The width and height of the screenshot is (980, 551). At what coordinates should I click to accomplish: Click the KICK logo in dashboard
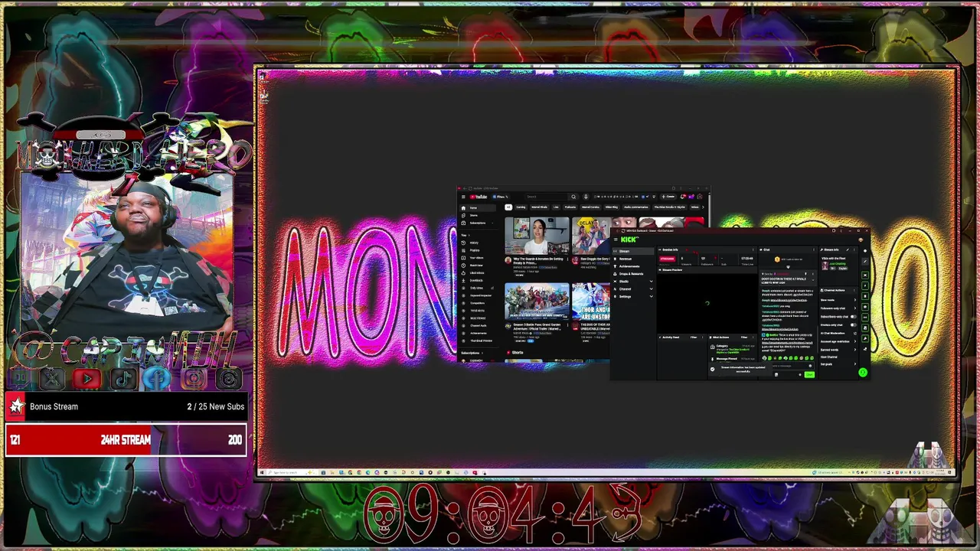tap(629, 240)
